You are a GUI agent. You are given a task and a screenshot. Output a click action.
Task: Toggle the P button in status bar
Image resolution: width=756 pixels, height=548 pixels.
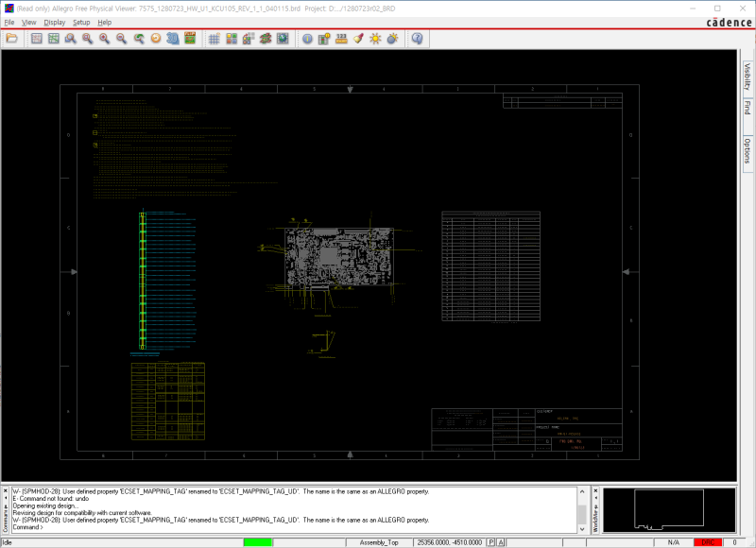tap(491, 542)
